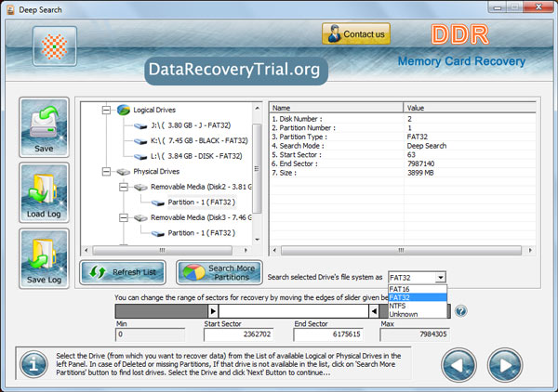Click the End Sector input field
Viewport: 558px width, 392px height.
(328, 334)
